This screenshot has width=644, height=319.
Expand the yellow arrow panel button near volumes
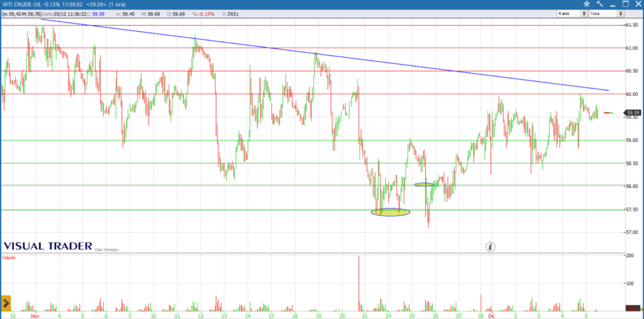point(5,303)
